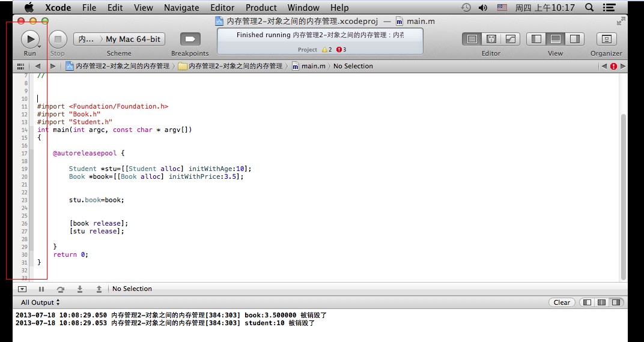This screenshot has width=644, height=342.
Task: Toggle the Debug area view button
Action: pos(555,39)
